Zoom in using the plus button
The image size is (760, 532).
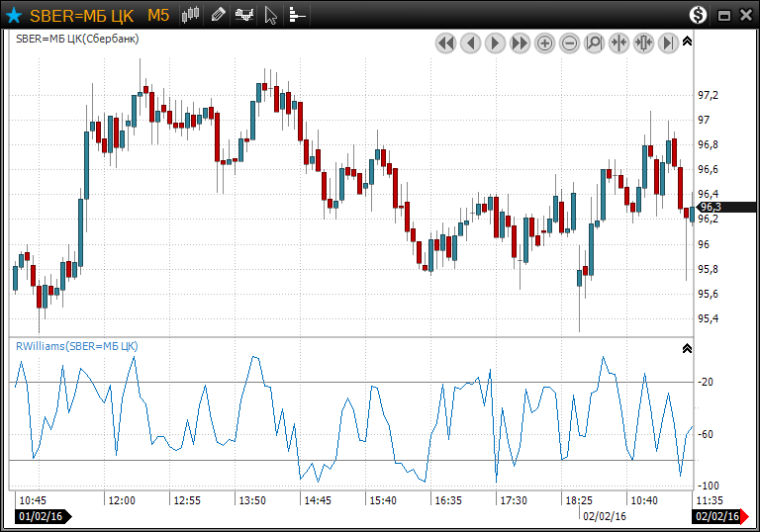(544, 44)
